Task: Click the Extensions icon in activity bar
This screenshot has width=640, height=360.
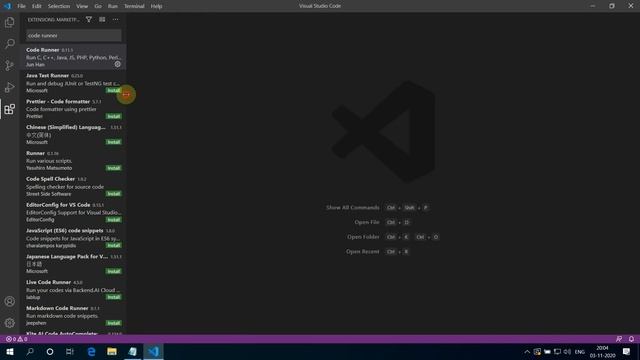Action: point(9,109)
